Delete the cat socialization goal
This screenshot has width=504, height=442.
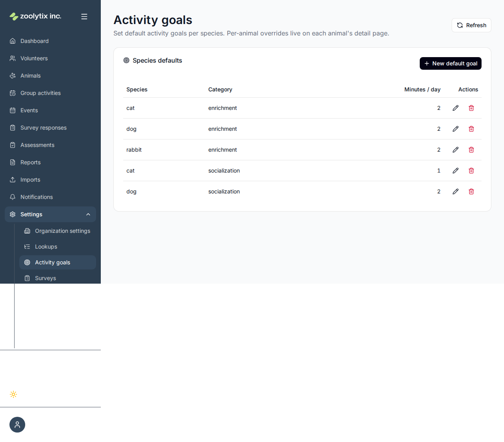[471, 171]
